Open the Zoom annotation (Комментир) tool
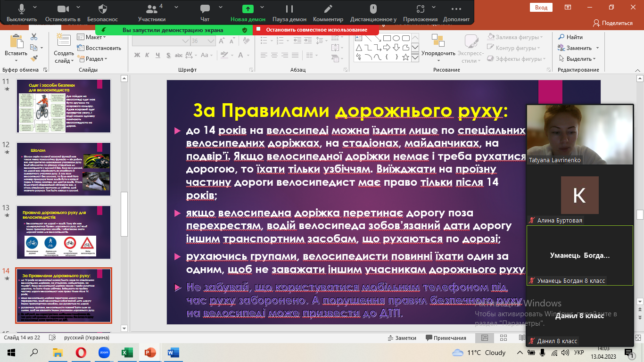 [x=328, y=9]
